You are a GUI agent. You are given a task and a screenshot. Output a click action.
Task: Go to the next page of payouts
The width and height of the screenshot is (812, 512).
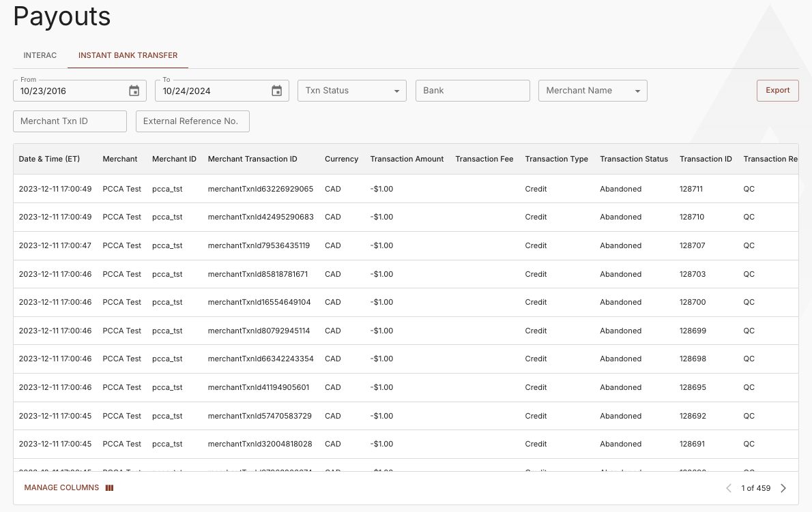[x=783, y=487]
